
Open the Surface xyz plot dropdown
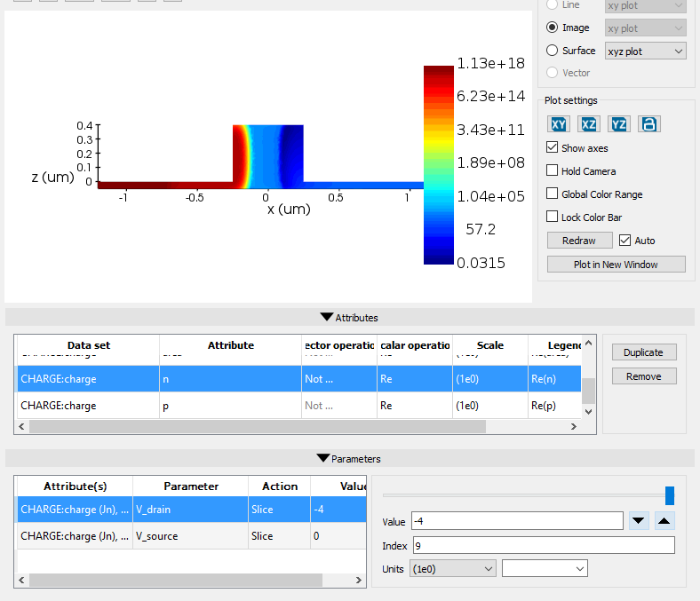click(x=646, y=51)
